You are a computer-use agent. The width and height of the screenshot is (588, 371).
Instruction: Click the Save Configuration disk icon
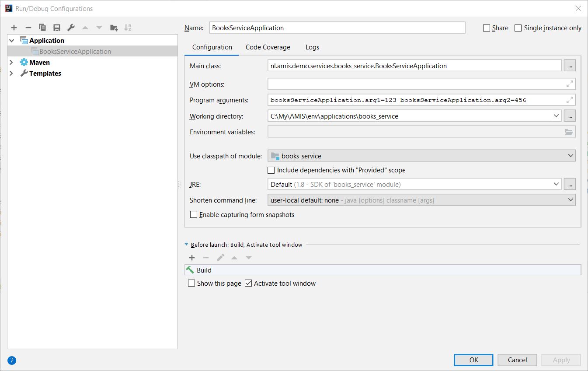(x=56, y=28)
